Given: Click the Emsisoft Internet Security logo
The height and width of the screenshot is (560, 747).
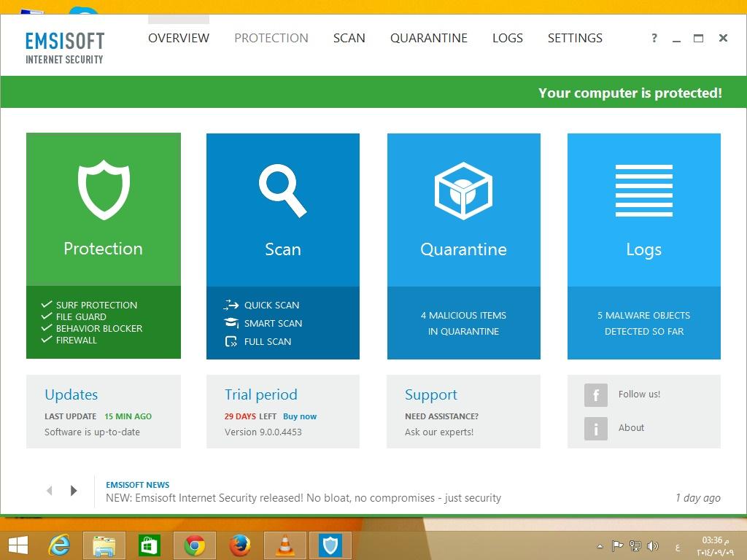Looking at the screenshot, I should (x=64, y=47).
